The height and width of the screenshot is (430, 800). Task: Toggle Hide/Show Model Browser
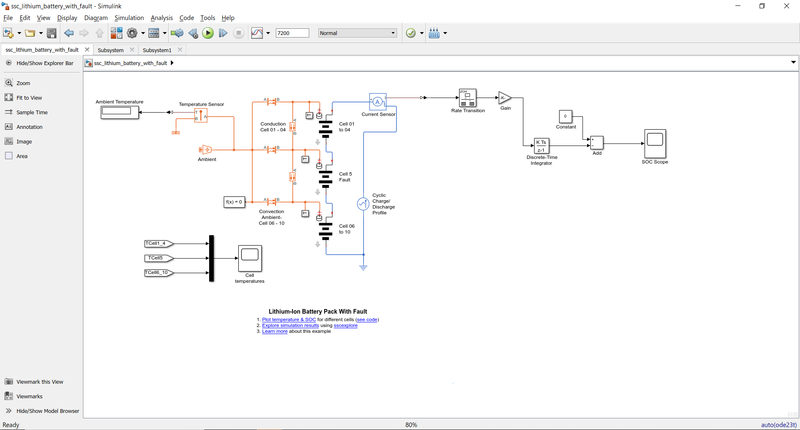(42, 411)
